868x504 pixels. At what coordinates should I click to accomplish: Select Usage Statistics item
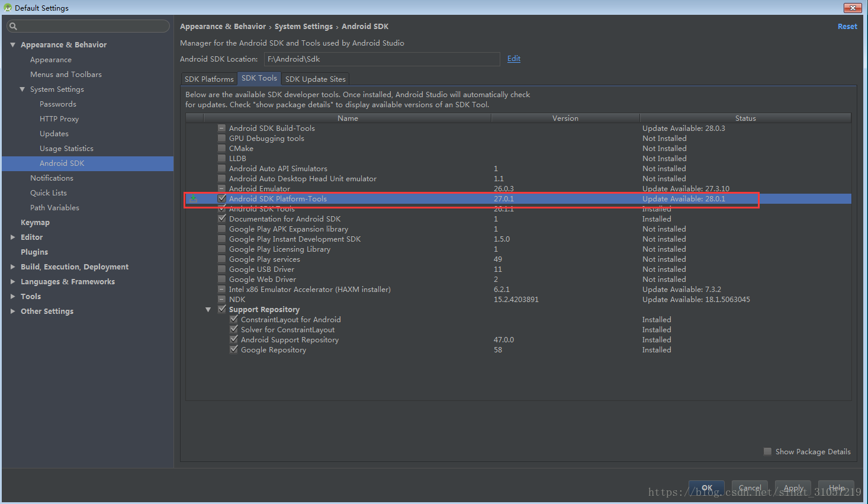click(66, 149)
